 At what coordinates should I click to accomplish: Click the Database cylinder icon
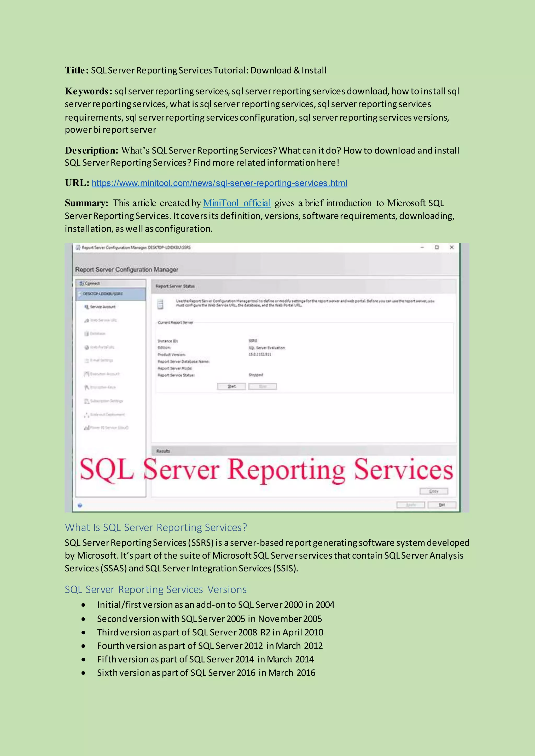[x=87, y=334]
